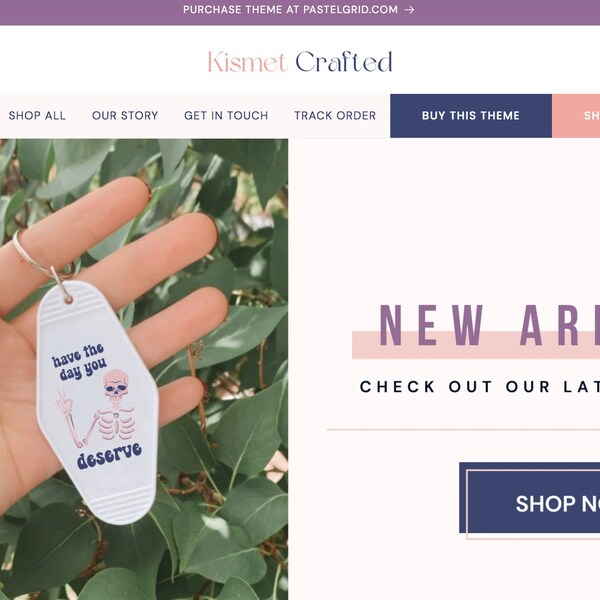Click the navy SHOP NOW button
This screenshot has height=600, width=600.
[x=530, y=497]
